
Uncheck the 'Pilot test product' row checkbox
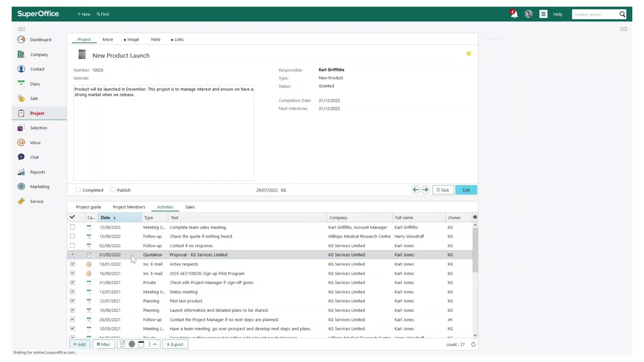tap(72, 301)
